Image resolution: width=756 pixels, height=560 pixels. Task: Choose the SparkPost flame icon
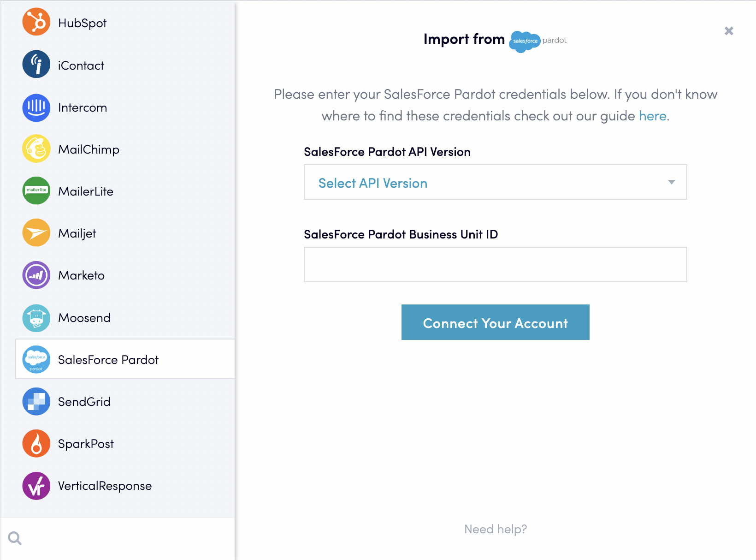point(36,443)
